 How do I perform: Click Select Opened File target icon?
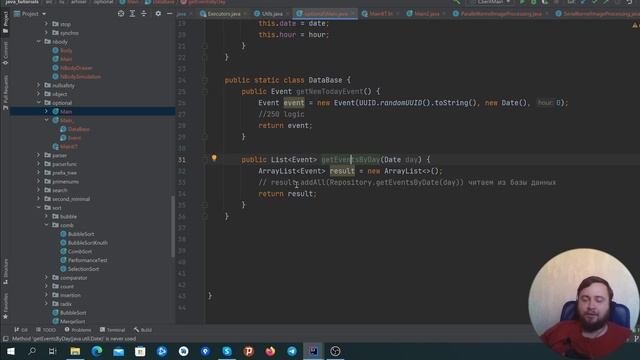coord(121,14)
